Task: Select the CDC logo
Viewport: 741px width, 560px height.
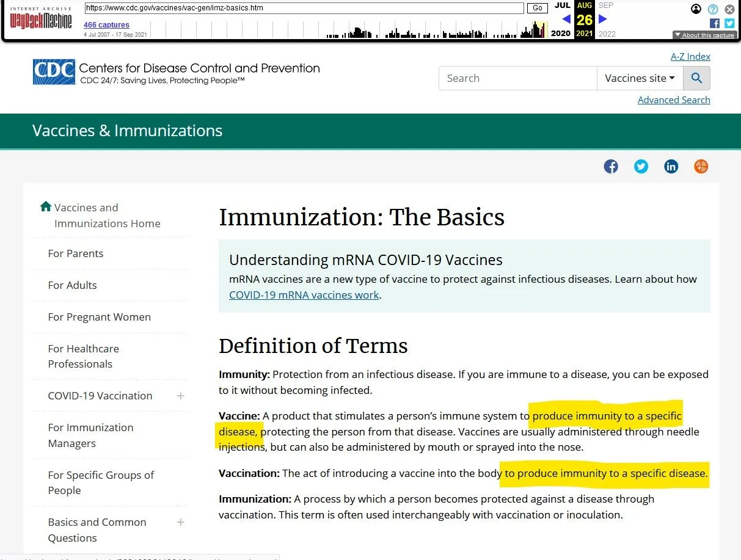Action: tap(53, 71)
